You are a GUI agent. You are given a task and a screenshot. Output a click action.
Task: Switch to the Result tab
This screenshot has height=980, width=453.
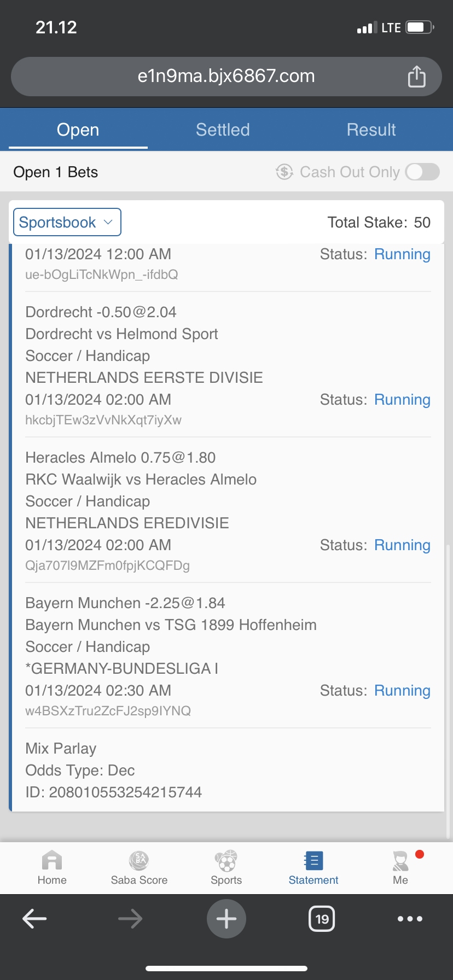[x=371, y=130]
